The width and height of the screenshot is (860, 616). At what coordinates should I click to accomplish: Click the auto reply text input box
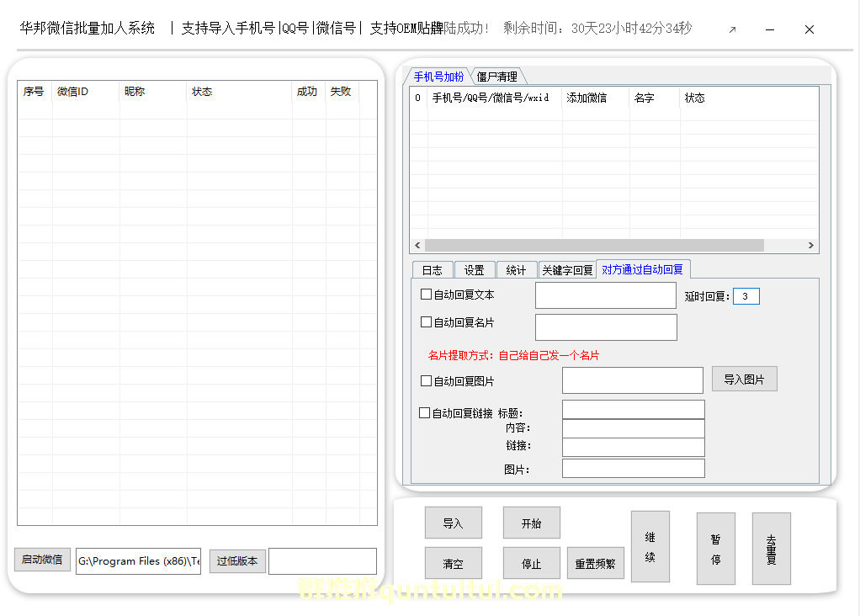[x=606, y=295]
